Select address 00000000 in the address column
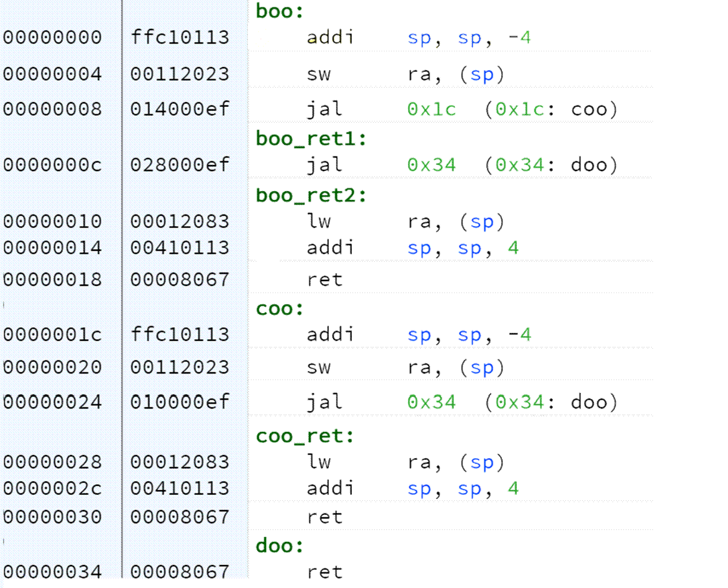This screenshot has width=728, height=588. click(53, 38)
